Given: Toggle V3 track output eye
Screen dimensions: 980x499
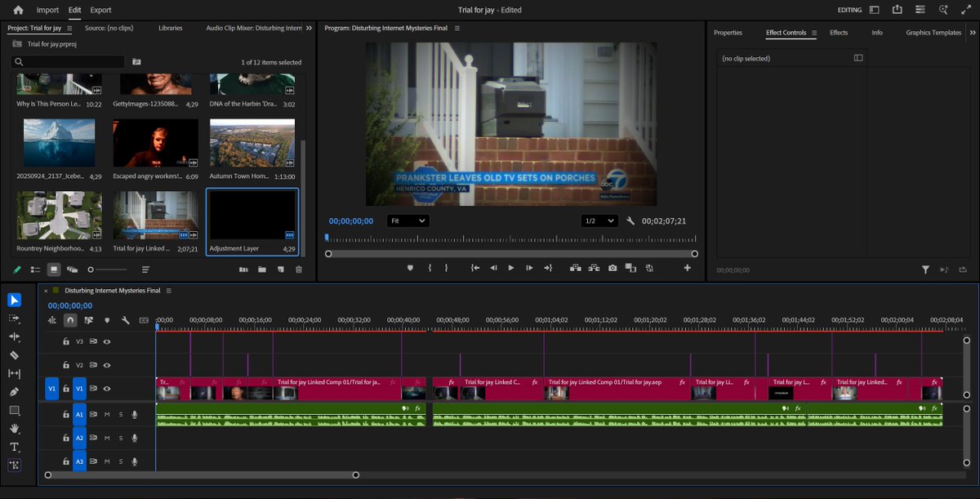Looking at the screenshot, I should (106, 342).
